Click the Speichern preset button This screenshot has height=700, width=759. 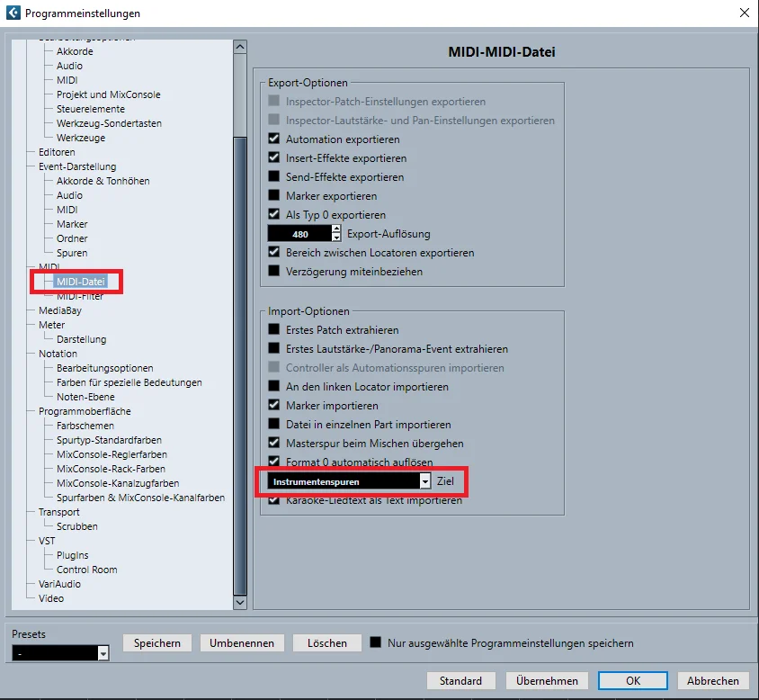[157, 642]
